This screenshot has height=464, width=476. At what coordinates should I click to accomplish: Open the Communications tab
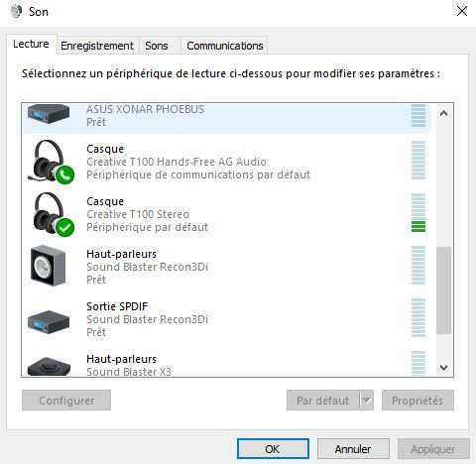225,46
